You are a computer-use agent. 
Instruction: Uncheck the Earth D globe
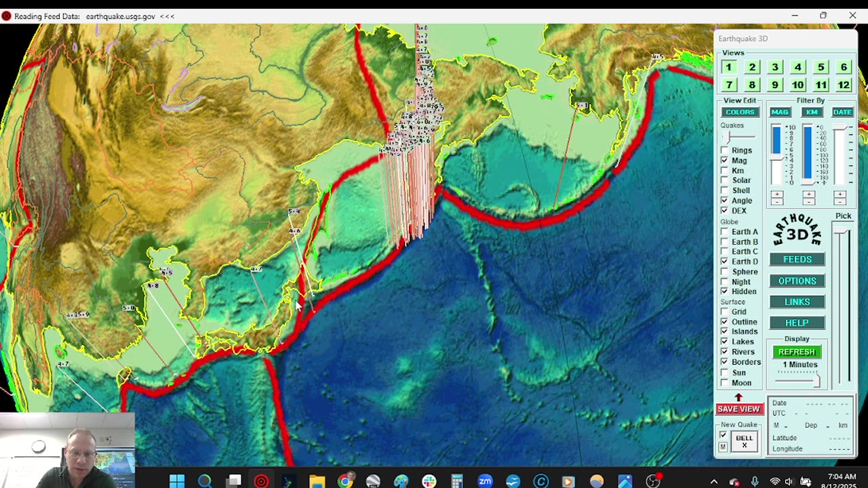[x=724, y=262]
